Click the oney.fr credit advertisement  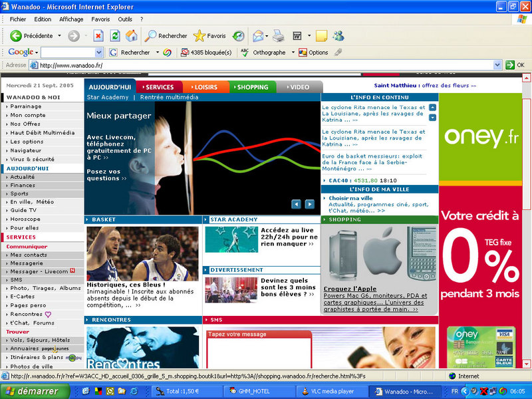[480, 231]
